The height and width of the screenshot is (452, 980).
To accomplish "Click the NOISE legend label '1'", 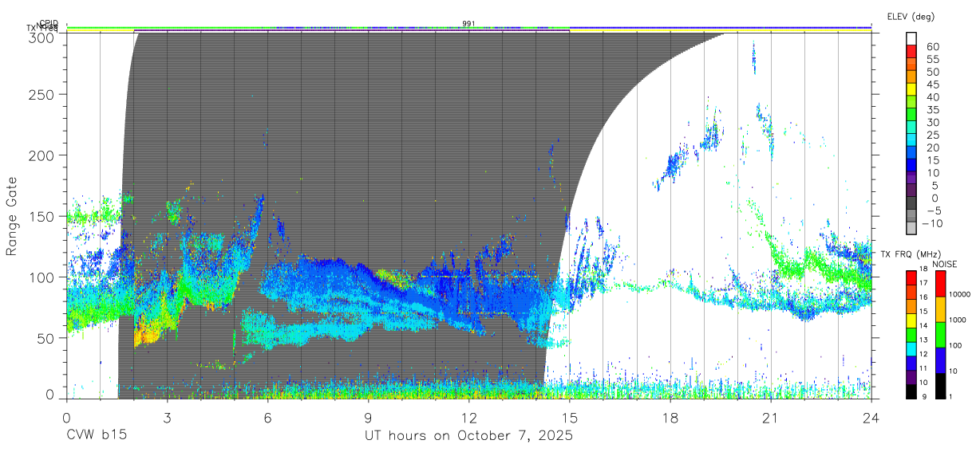I will (950, 396).
